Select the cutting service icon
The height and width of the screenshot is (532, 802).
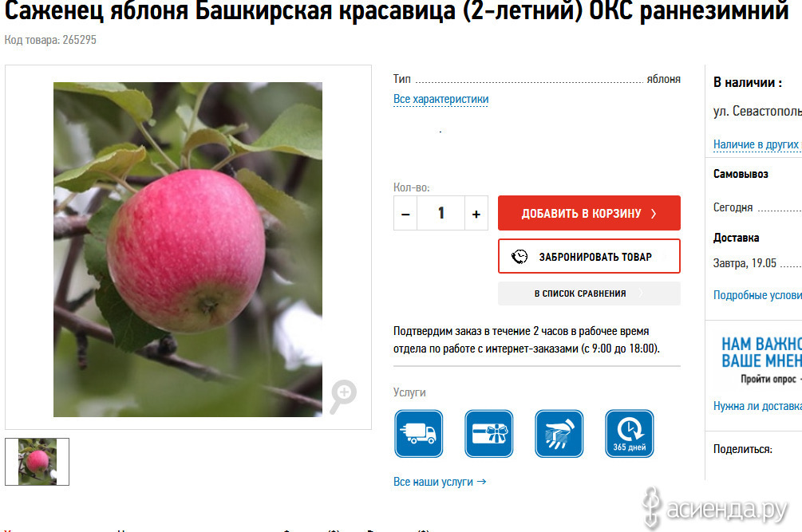(559, 433)
